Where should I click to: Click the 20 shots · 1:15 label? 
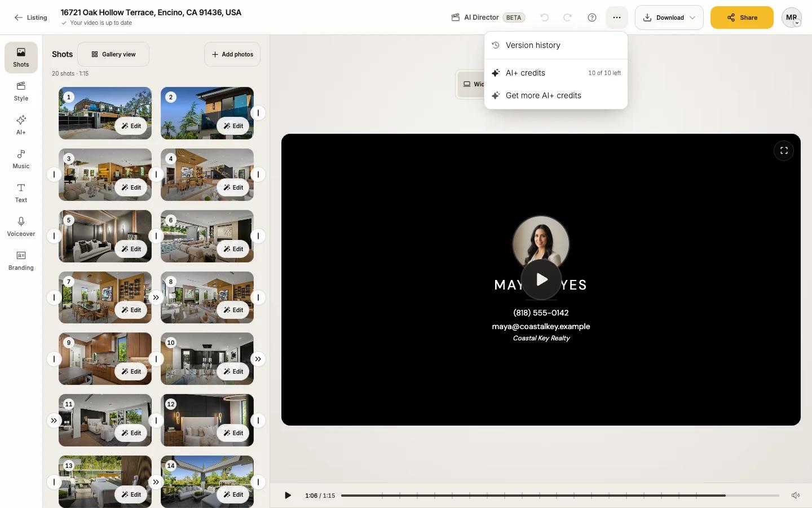[x=70, y=73]
